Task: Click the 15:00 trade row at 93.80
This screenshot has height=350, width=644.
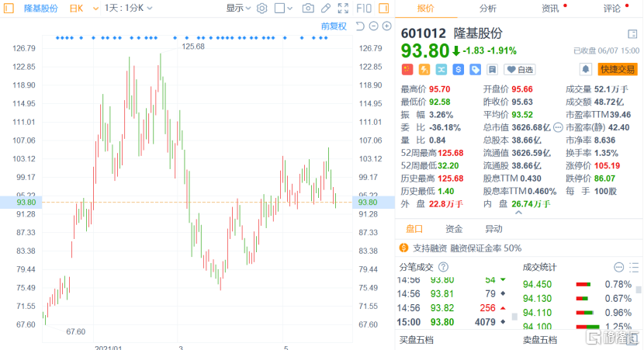Action: (x=452, y=322)
